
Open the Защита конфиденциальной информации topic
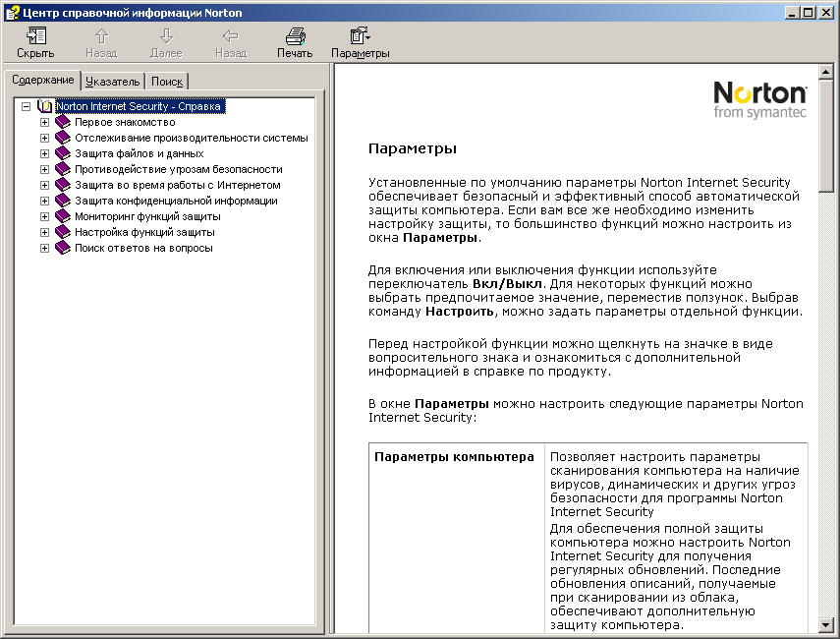coord(176,201)
